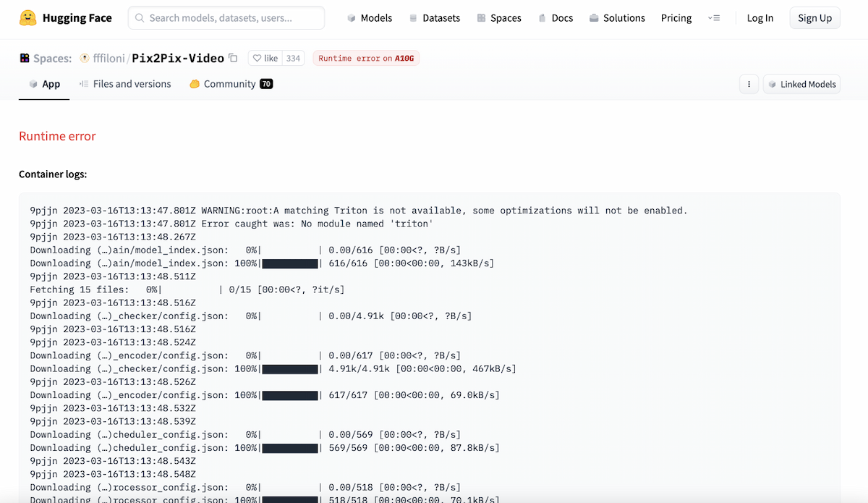Click the Spaces colorful grid icon

tap(25, 58)
